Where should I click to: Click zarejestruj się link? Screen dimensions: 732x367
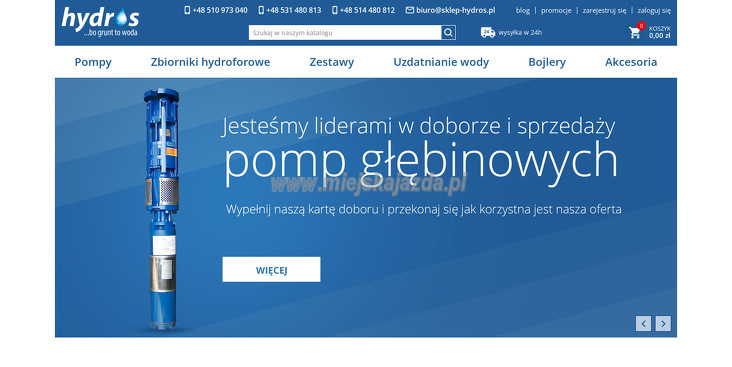pyautogui.click(x=604, y=10)
